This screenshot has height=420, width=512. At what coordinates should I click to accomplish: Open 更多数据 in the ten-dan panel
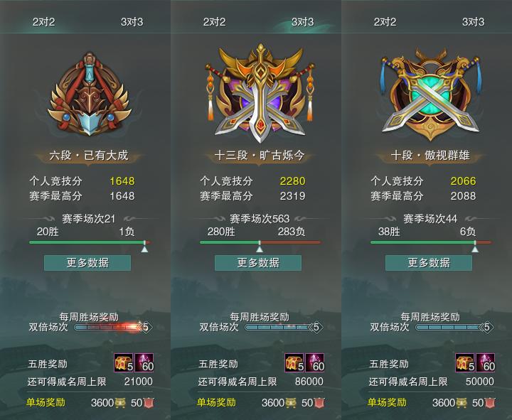pos(429,263)
